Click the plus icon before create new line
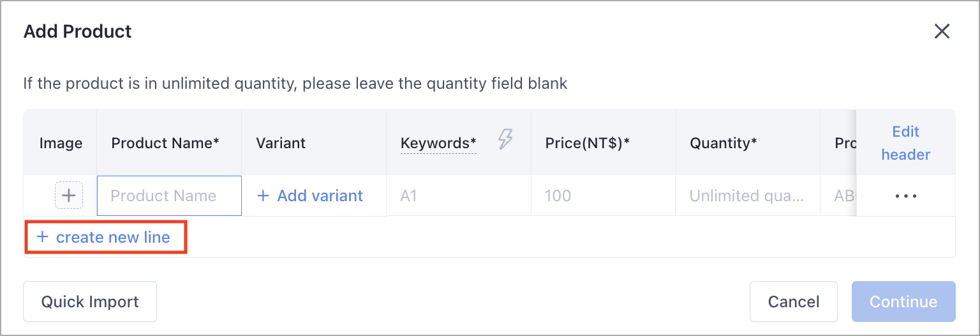This screenshot has height=336, width=980. 42,237
